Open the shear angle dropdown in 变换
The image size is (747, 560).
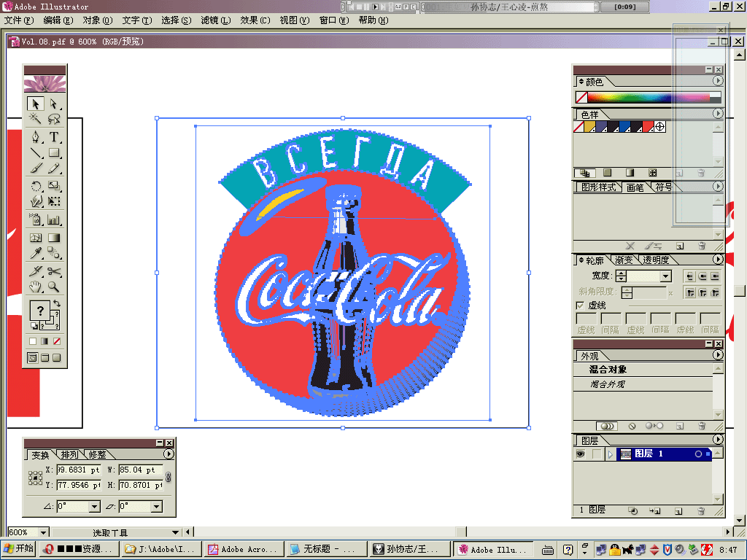pos(157,506)
